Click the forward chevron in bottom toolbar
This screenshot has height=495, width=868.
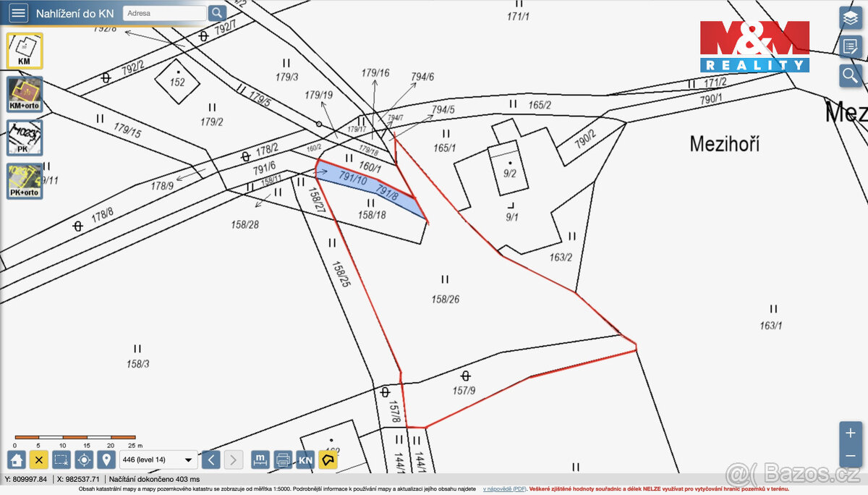coord(233,460)
